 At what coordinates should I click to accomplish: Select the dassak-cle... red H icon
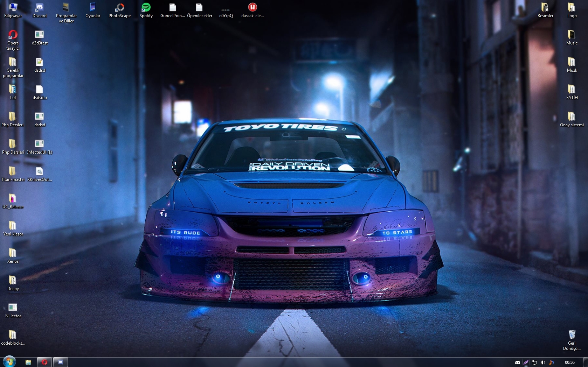click(253, 10)
